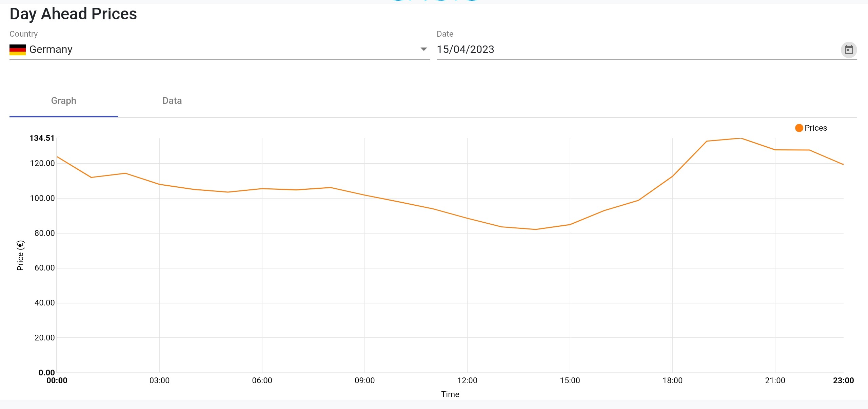Image resolution: width=868 pixels, height=409 pixels.
Task: Click the German flag icon
Action: click(x=18, y=50)
